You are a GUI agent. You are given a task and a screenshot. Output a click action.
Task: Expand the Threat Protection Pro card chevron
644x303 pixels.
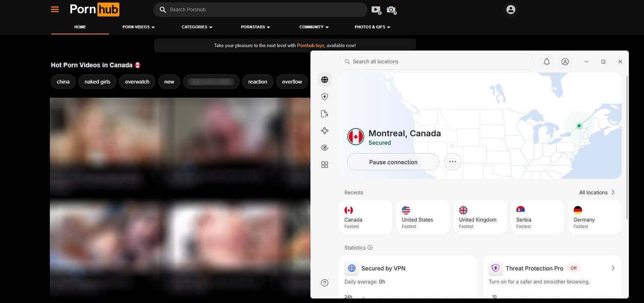click(613, 268)
